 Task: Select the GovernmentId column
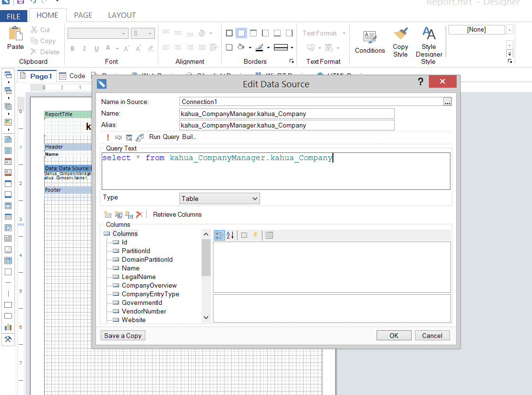[x=142, y=303]
